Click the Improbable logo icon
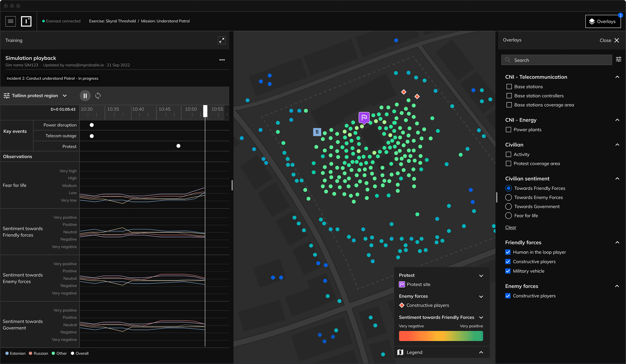 tap(26, 21)
